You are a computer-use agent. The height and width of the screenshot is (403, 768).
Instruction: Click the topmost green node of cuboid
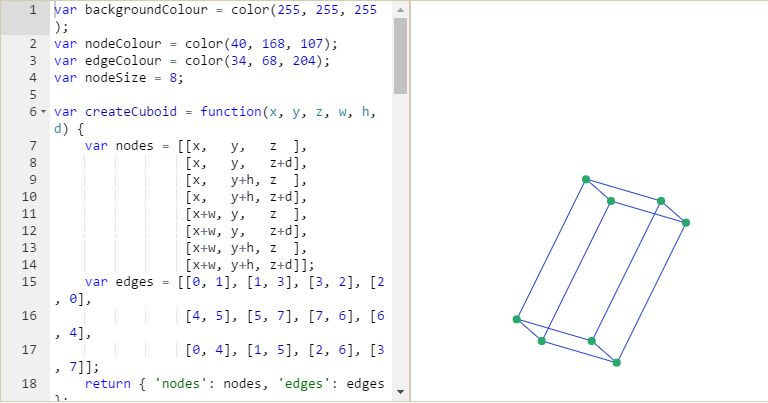click(586, 179)
